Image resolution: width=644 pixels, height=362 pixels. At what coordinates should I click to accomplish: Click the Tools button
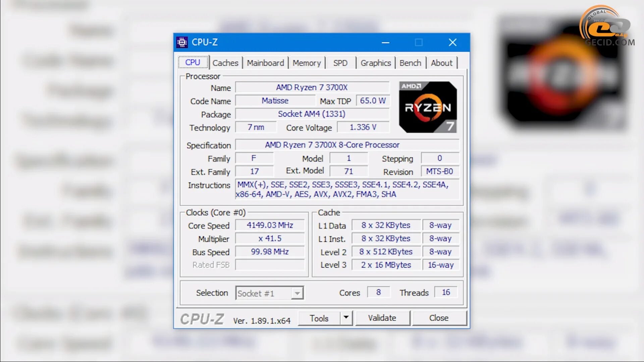(319, 318)
